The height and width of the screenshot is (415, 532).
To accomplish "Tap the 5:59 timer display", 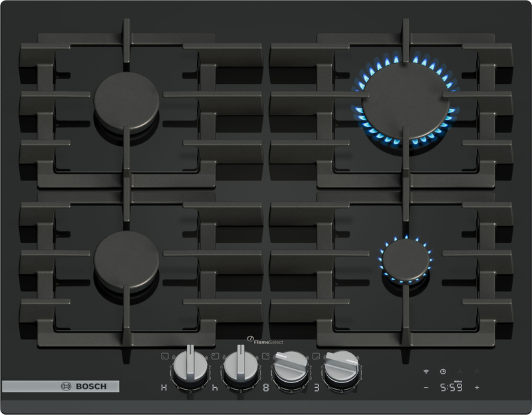I will click(452, 387).
